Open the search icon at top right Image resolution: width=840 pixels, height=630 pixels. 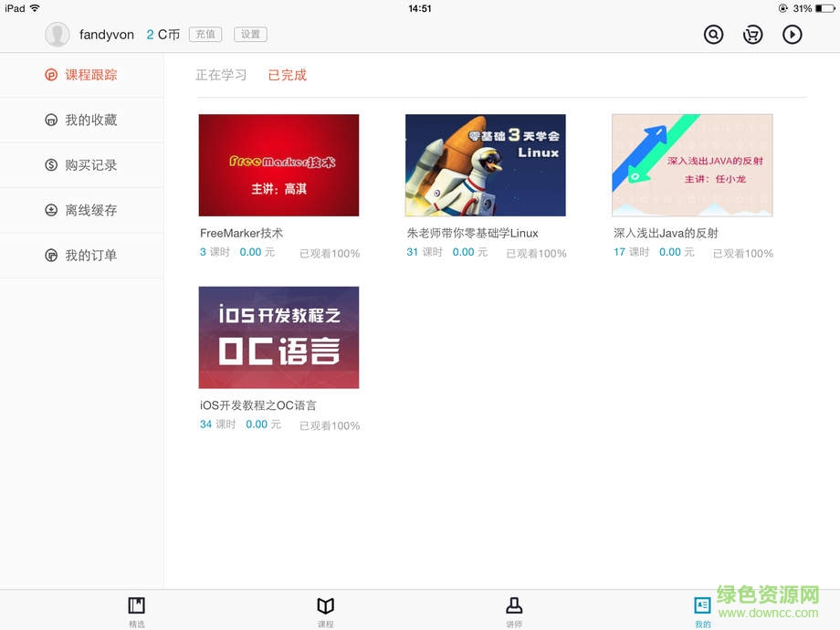(x=712, y=34)
